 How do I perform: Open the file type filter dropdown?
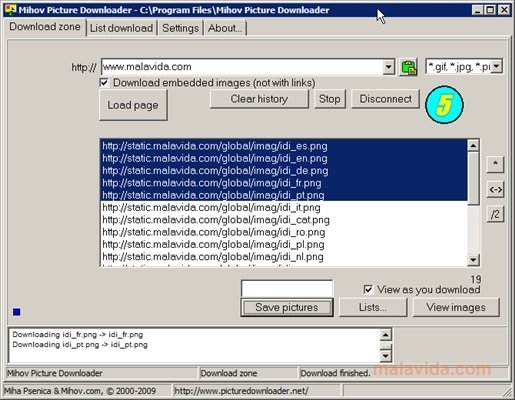point(496,67)
